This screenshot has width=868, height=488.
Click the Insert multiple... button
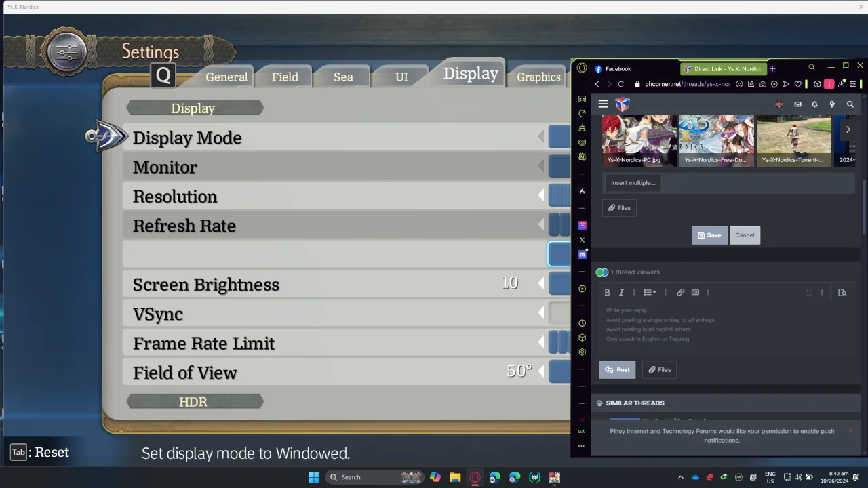coord(633,182)
